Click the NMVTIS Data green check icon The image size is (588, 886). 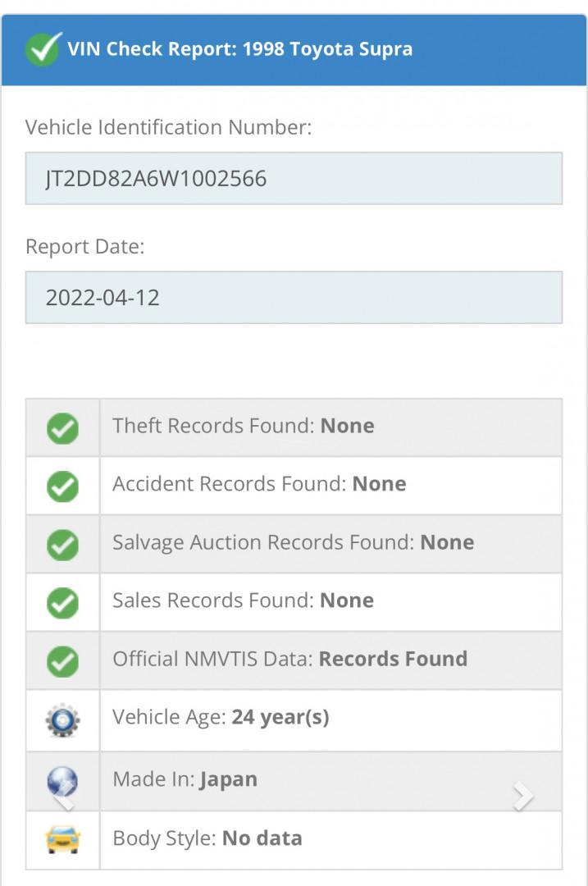coord(62,662)
